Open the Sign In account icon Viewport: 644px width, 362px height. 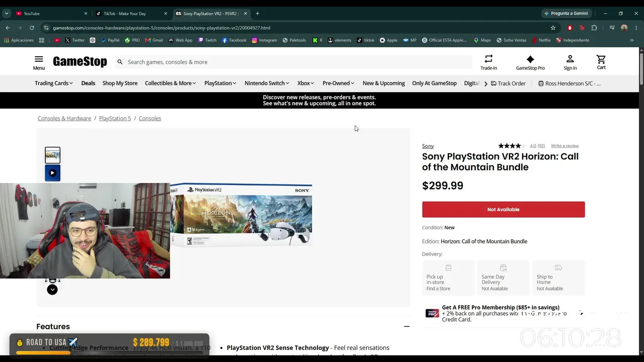coord(570,62)
